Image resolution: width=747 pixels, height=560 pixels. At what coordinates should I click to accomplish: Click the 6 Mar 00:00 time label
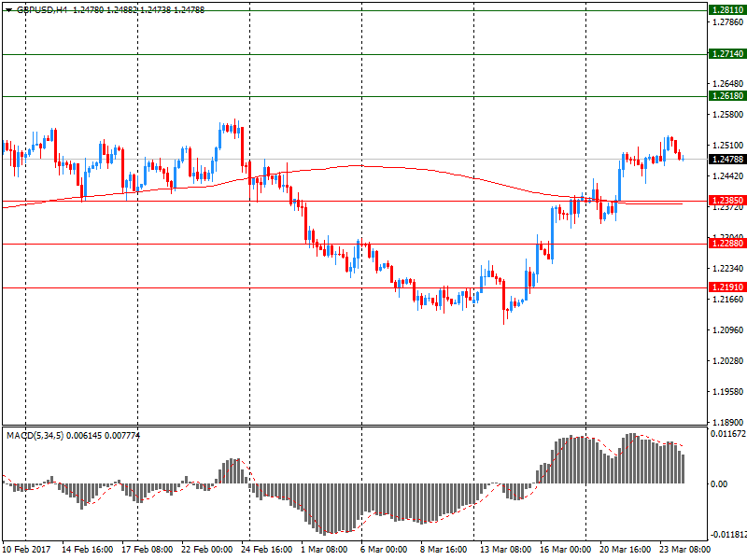click(x=384, y=550)
